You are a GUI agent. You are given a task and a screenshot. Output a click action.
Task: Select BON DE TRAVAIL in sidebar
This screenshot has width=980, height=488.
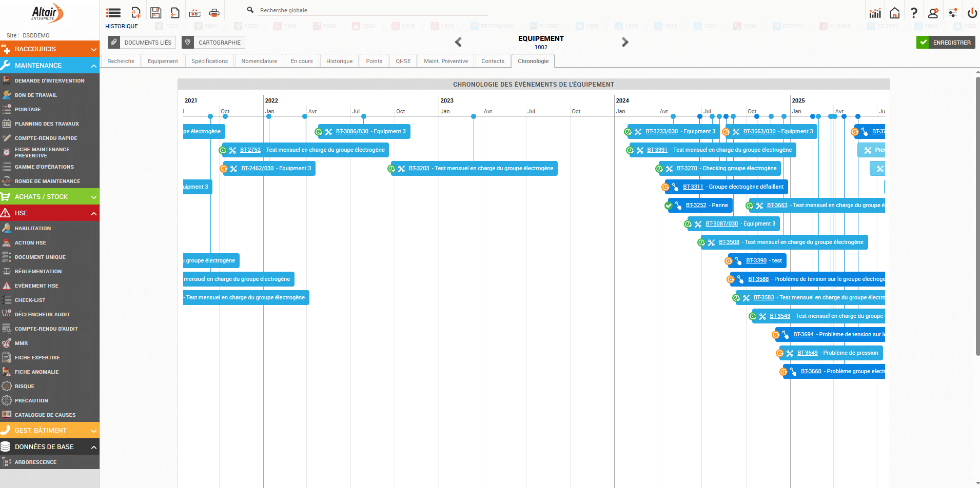pyautogui.click(x=36, y=95)
